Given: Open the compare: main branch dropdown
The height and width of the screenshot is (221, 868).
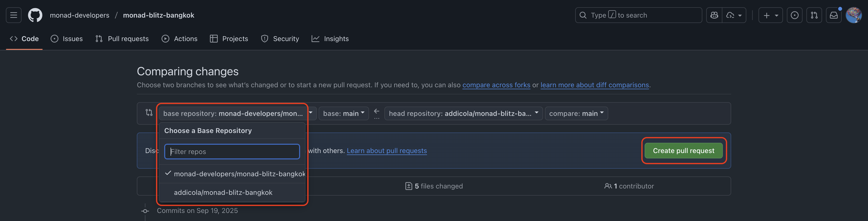Looking at the screenshot, I should point(576,113).
